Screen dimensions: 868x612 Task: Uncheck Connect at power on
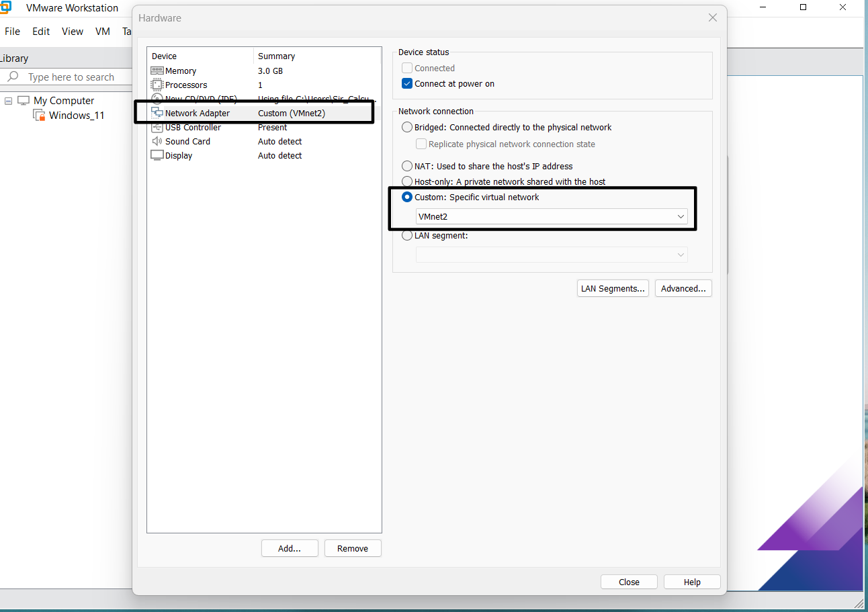[x=406, y=83]
